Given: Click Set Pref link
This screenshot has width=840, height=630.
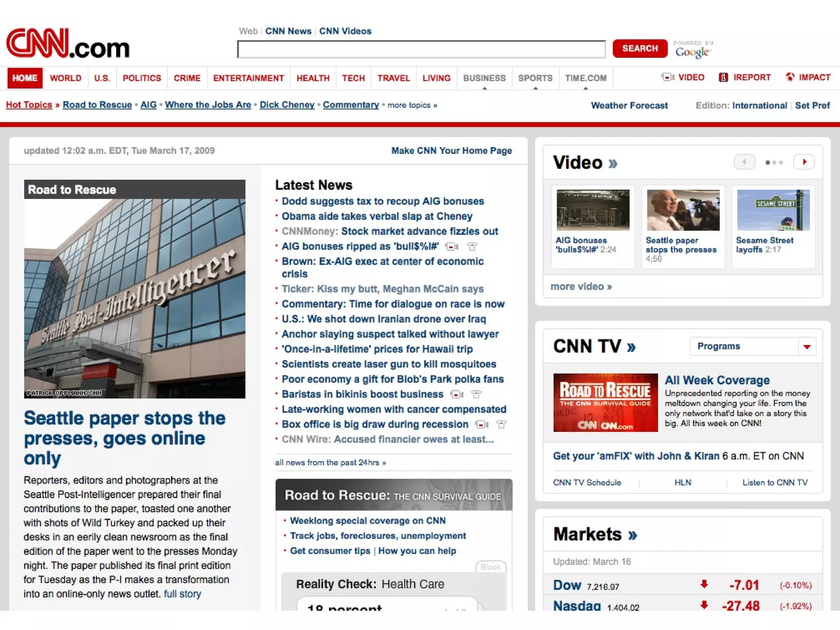Looking at the screenshot, I should pos(813,105).
